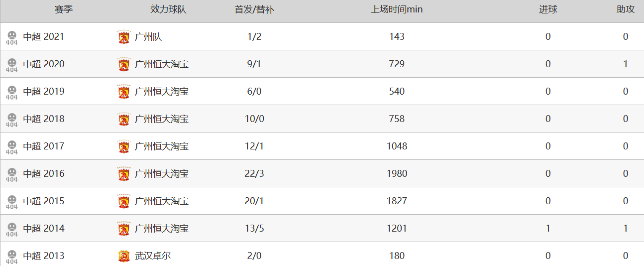Open the 广州队 team link
The image size is (644, 266).
point(148,37)
